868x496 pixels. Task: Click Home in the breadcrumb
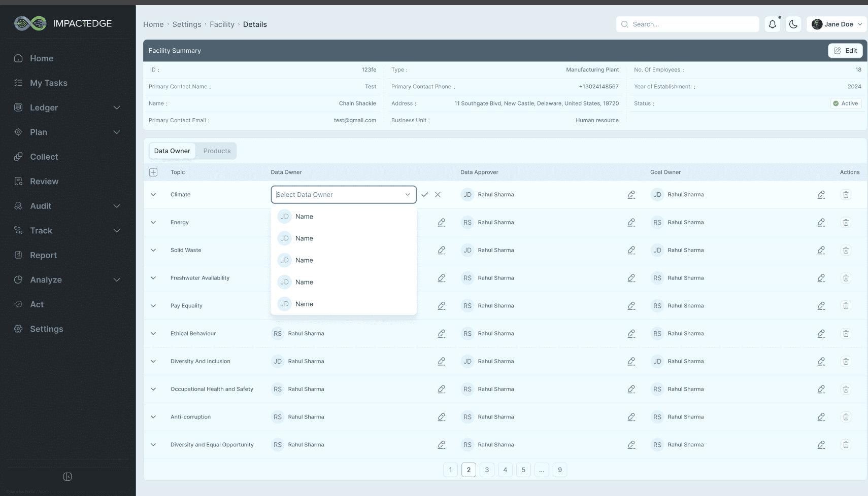(153, 24)
